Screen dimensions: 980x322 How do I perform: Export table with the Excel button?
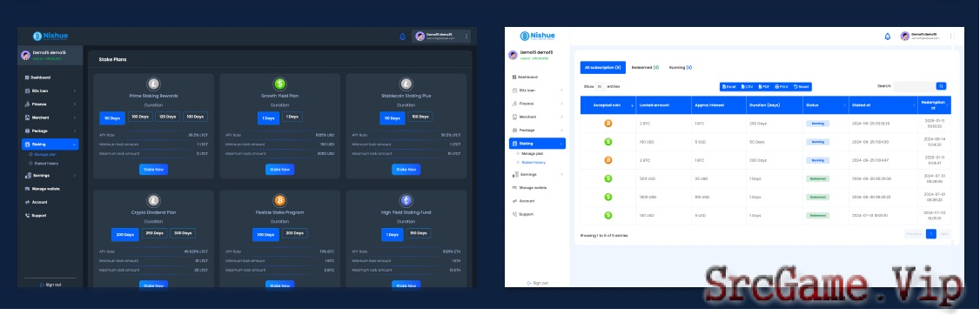[729, 86]
